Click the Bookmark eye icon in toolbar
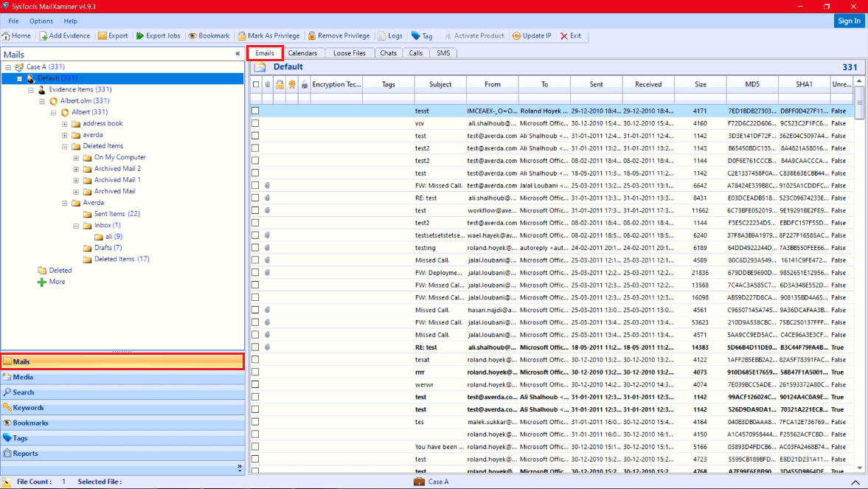 point(192,36)
